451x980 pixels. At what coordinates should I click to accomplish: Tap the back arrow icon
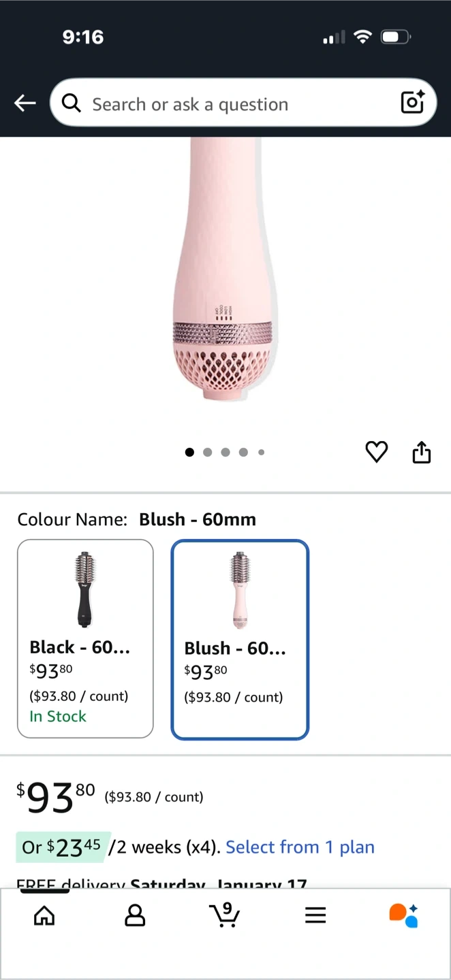(x=25, y=103)
